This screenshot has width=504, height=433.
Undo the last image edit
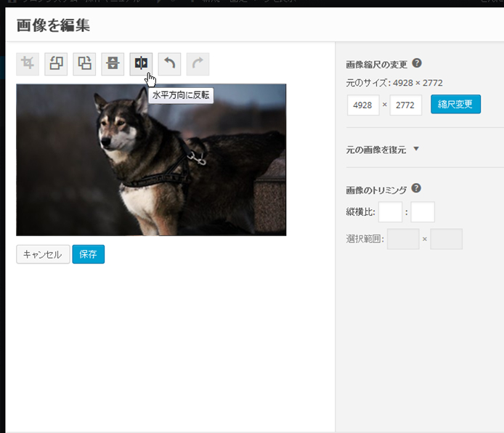click(x=169, y=64)
